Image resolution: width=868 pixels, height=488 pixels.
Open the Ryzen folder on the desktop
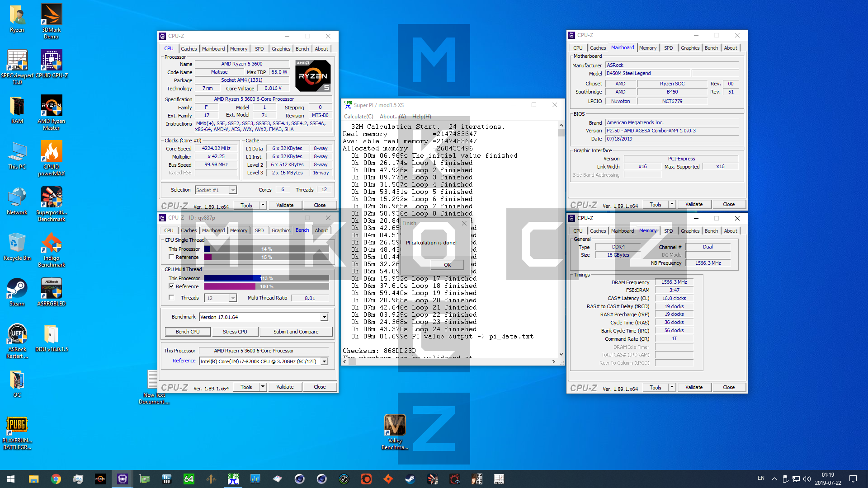click(x=17, y=19)
